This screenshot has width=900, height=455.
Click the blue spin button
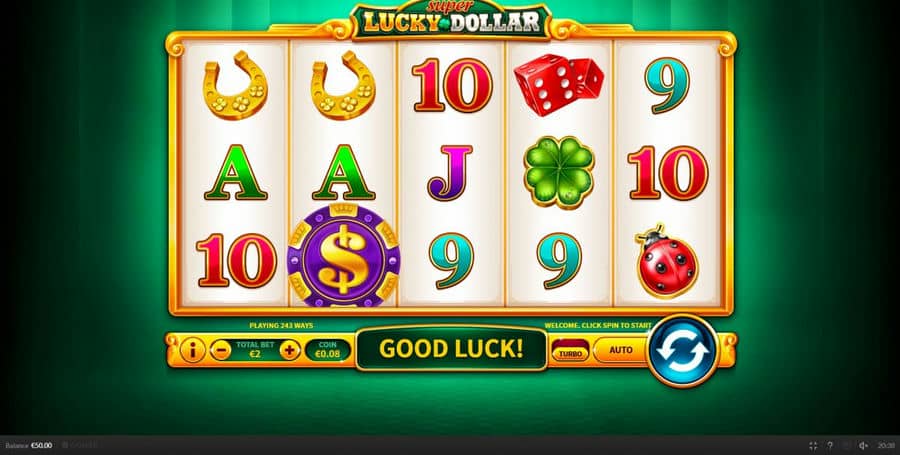point(683,351)
